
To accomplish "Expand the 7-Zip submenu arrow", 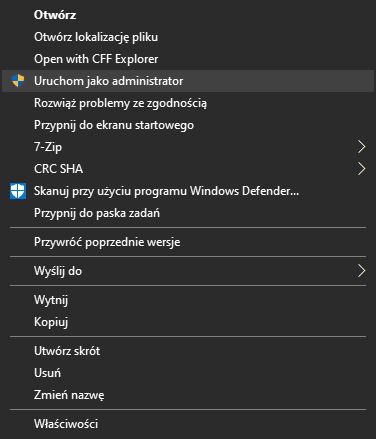I will [x=362, y=147].
